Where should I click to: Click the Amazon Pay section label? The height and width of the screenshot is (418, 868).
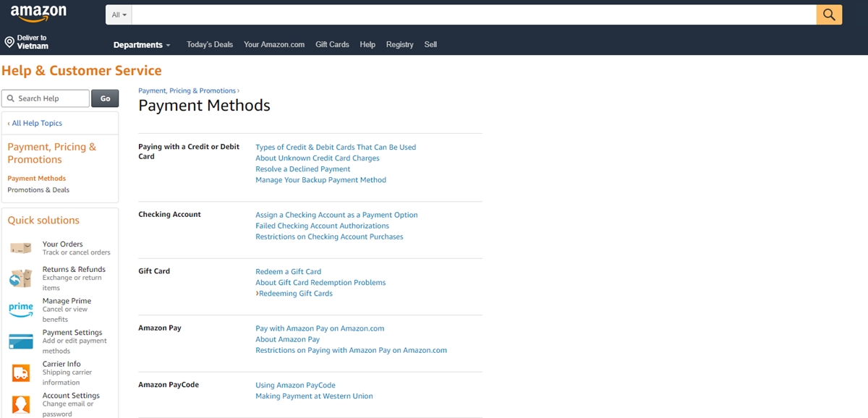160,328
